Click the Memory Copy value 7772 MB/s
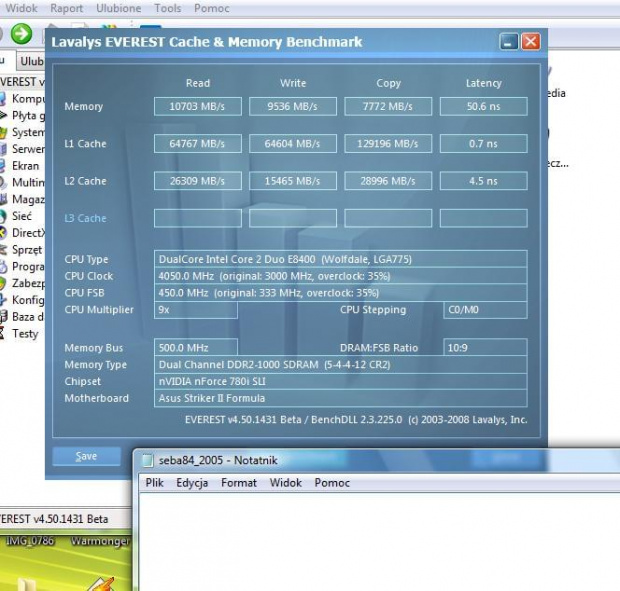This screenshot has height=591, width=620. click(x=388, y=106)
